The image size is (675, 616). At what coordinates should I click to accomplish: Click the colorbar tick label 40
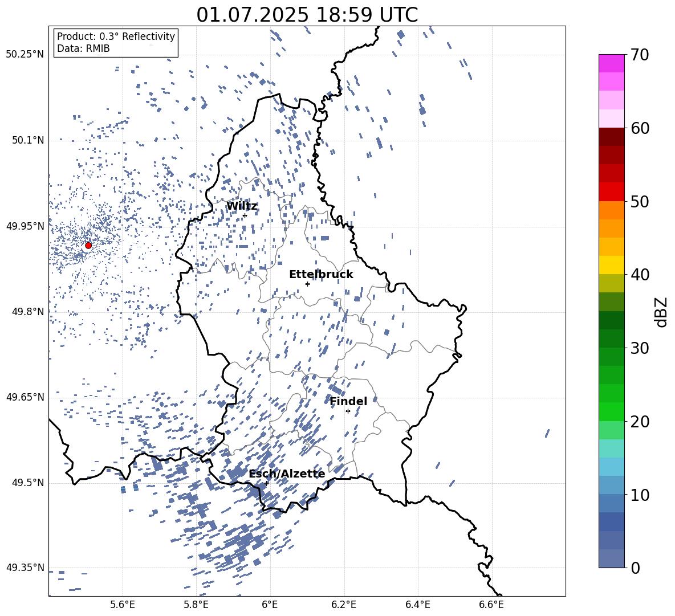pos(640,275)
